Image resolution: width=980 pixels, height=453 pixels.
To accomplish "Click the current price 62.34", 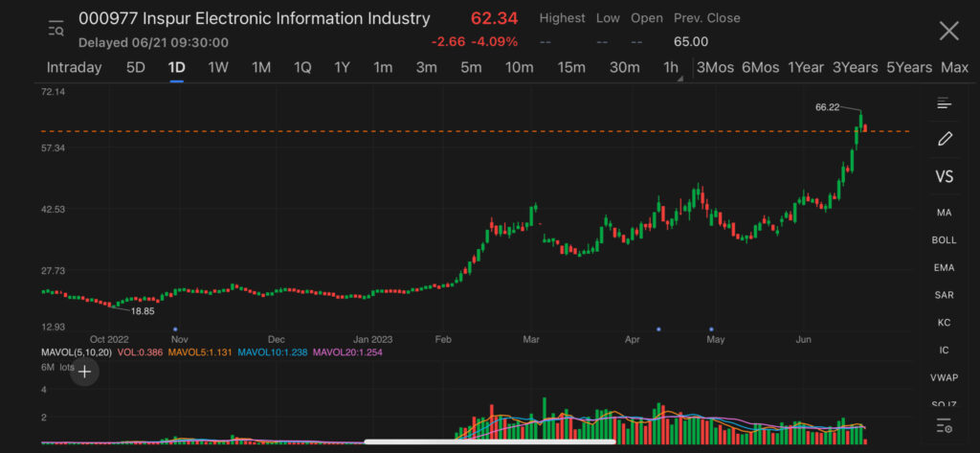I will (x=495, y=19).
